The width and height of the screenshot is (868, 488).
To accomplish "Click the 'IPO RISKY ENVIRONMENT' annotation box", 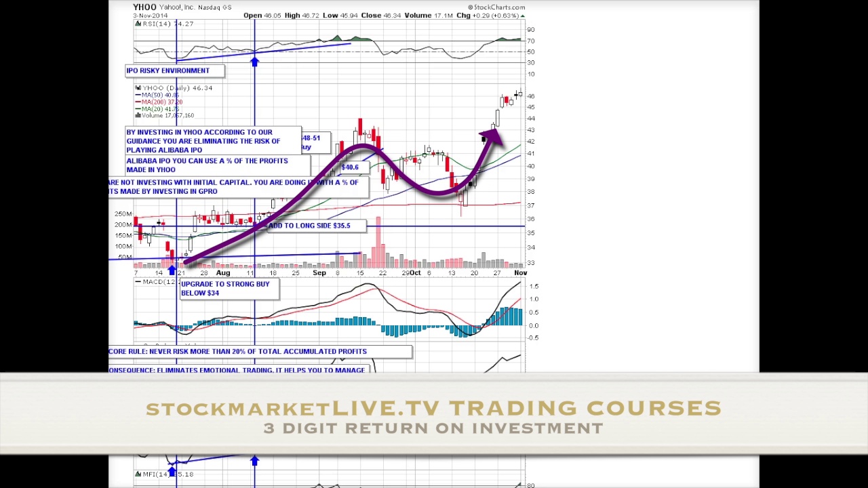I will [175, 70].
